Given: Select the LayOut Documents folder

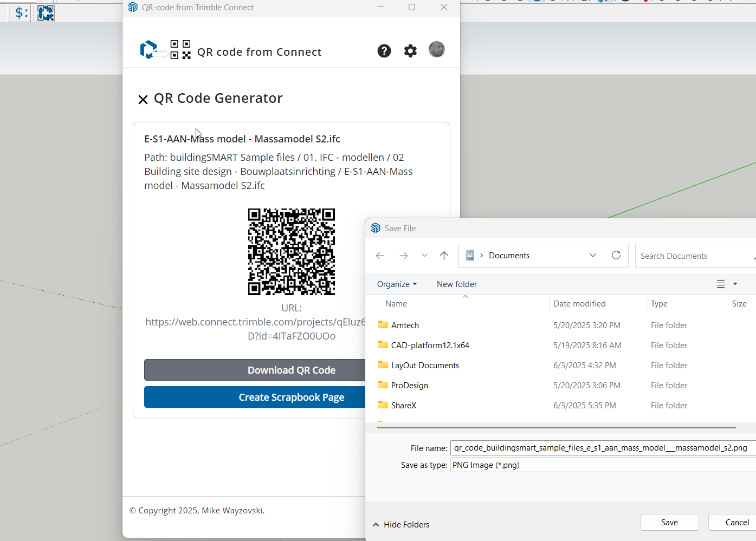Looking at the screenshot, I should point(424,366).
